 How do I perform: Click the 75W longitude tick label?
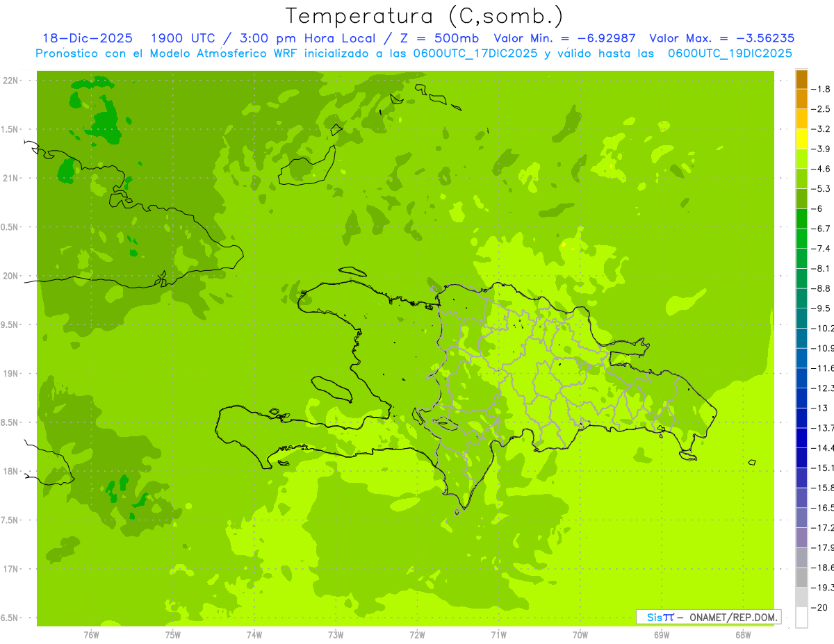coord(172,634)
